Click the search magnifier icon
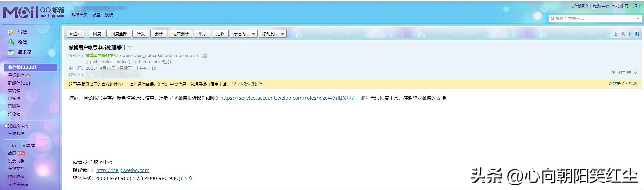 click(x=552, y=19)
